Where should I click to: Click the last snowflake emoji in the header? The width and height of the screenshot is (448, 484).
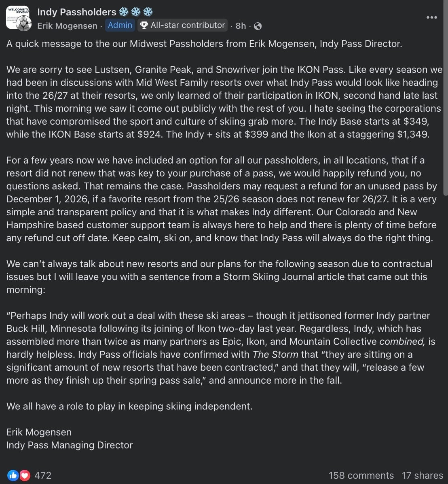click(148, 12)
